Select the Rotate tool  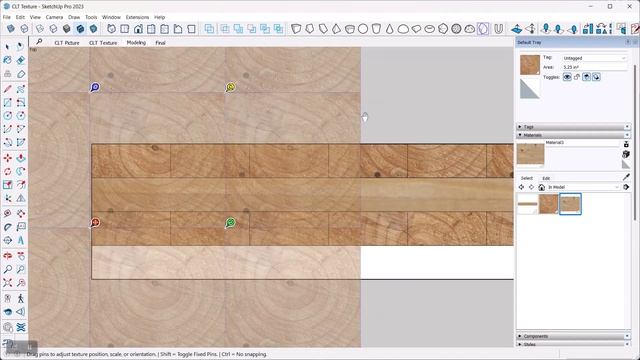pyautogui.click(x=7, y=171)
